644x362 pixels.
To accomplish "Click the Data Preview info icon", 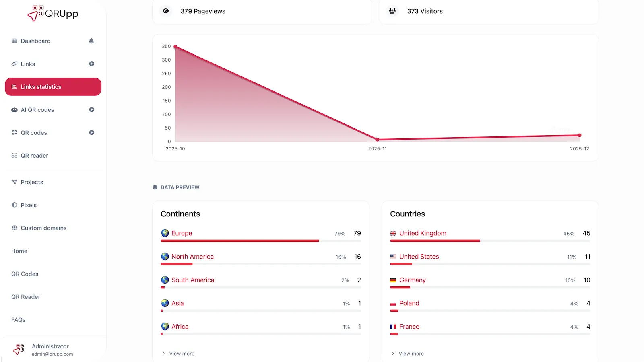I will coord(155,187).
